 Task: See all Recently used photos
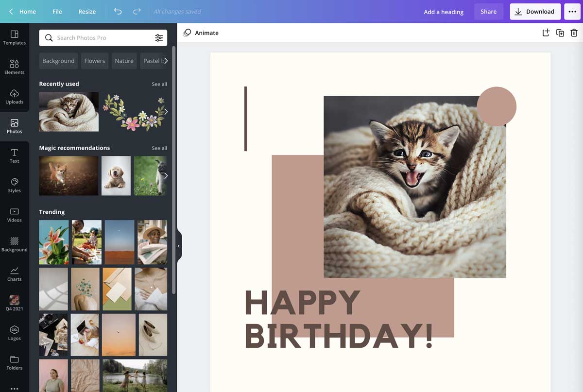(159, 84)
